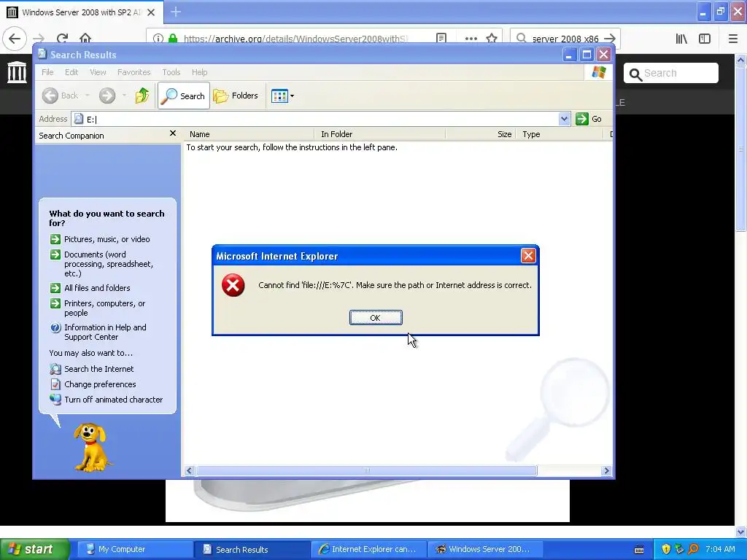Open Firefox hamburger menu
The image size is (747, 560).
(732, 39)
